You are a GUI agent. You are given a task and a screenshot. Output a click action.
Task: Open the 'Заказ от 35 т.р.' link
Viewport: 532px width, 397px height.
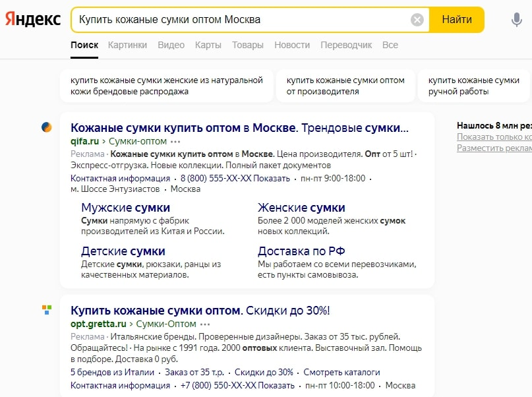[x=194, y=372]
